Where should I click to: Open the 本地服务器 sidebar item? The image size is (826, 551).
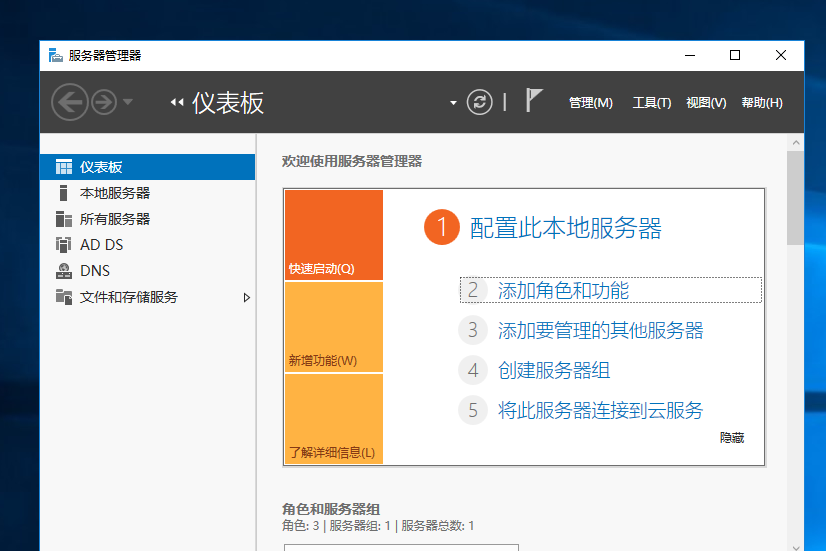coord(115,193)
